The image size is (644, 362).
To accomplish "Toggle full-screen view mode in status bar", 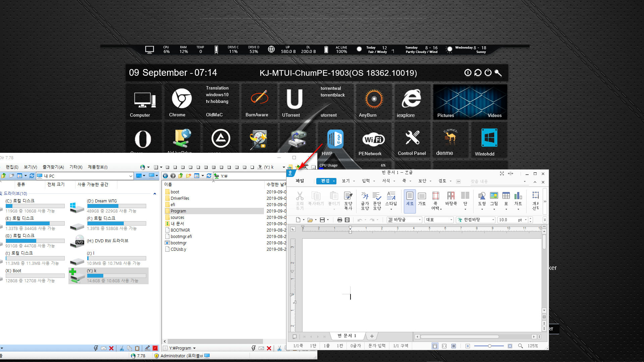I will tap(453, 346).
